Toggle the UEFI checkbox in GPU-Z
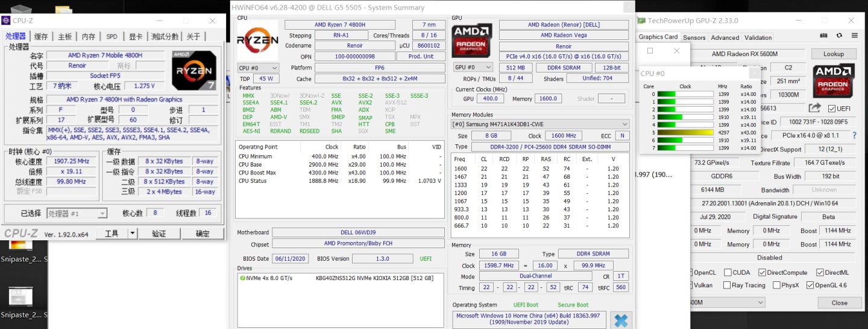The width and height of the screenshot is (868, 329). click(832, 109)
